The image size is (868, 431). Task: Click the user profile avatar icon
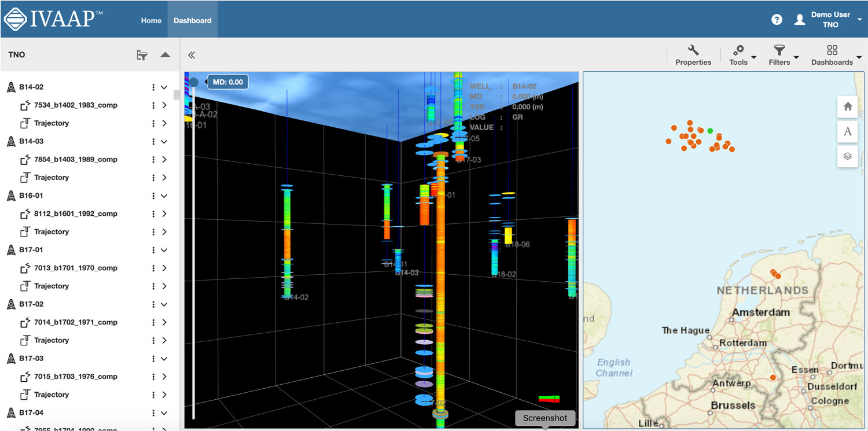coord(800,20)
